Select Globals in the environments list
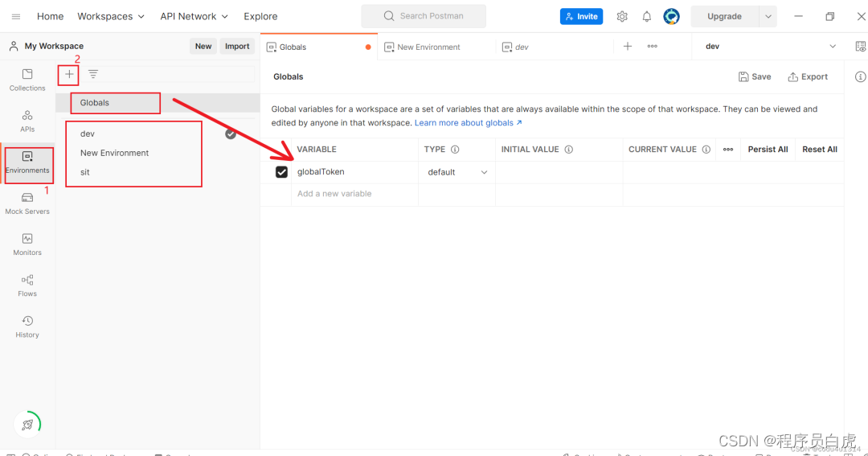The width and height of the screenshot is (868, 456). tap(158, 103)
